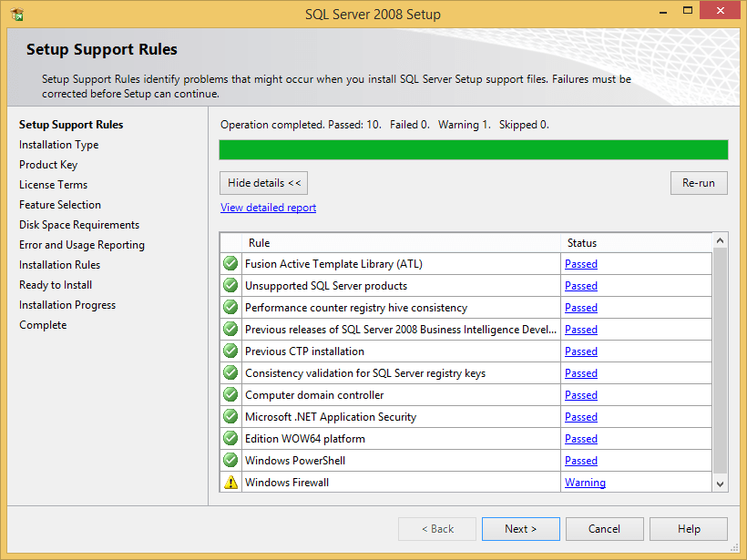This screenshot has height=560, width=747.
Task: Click the yellow warning icon for Windows Firewall
Action: coord(230,483)
